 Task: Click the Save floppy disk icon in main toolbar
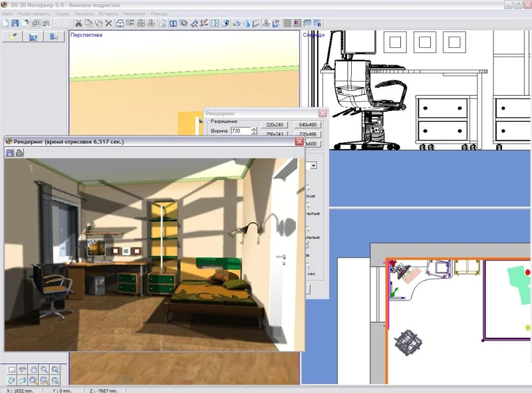tap(15, 23)
